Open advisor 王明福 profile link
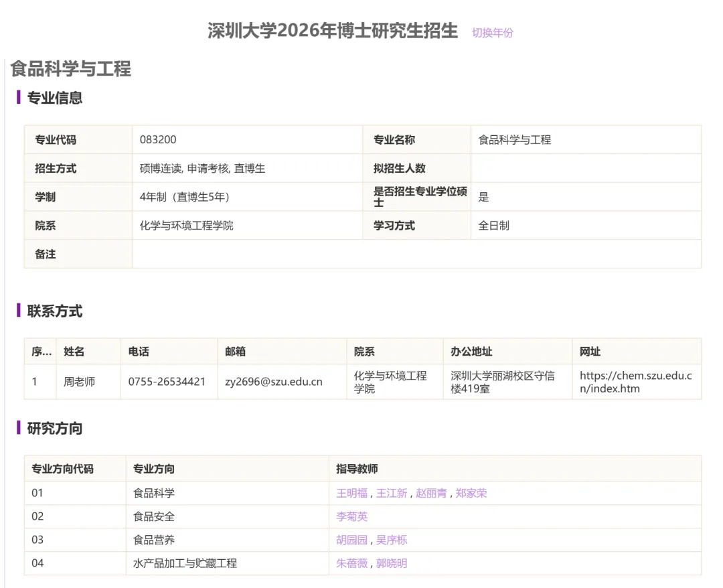723x588 pixels. click(x=352, y=493)
